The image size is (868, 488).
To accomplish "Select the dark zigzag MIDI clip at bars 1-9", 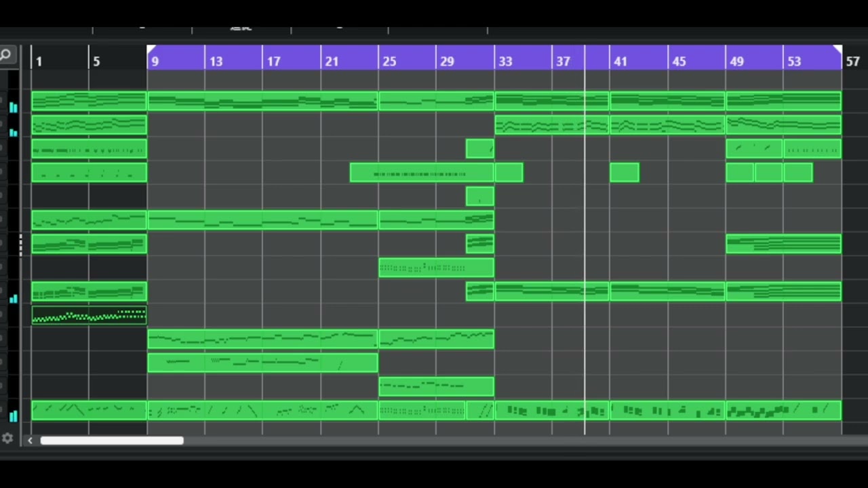I will point(89,315).
